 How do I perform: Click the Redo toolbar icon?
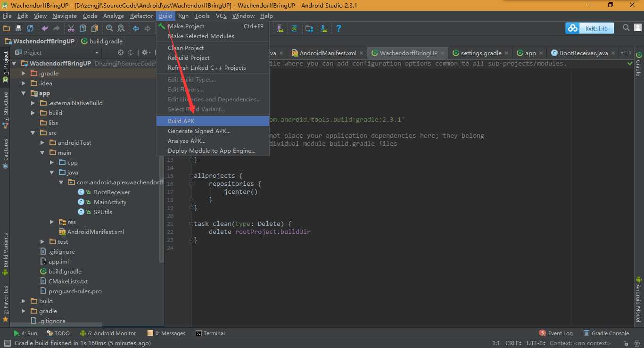pyautogui.click(x=57, y=28)
